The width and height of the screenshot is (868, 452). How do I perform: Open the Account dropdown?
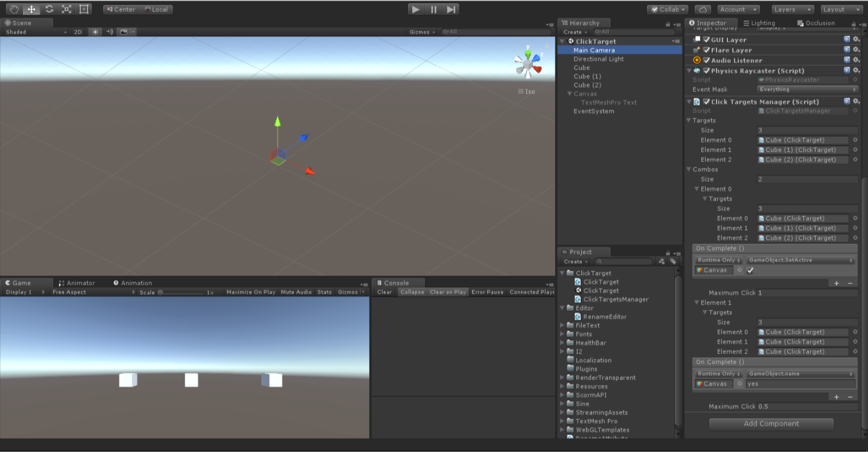738,9
